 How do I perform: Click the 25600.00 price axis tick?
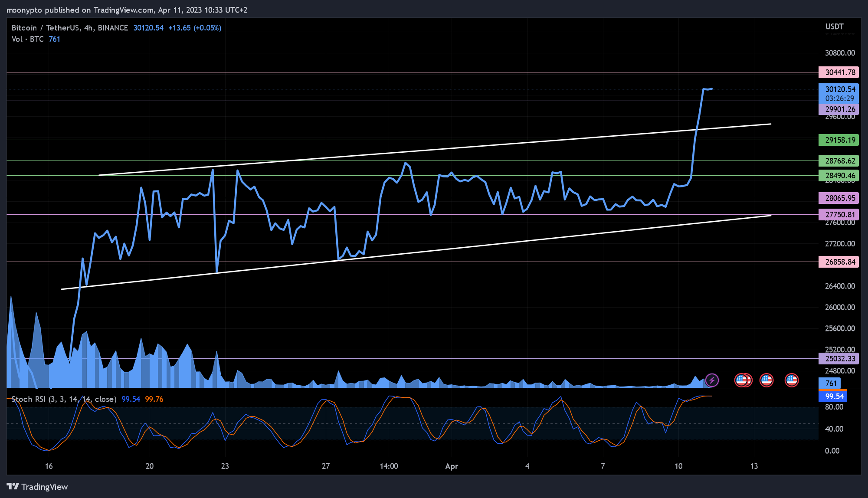840,328
